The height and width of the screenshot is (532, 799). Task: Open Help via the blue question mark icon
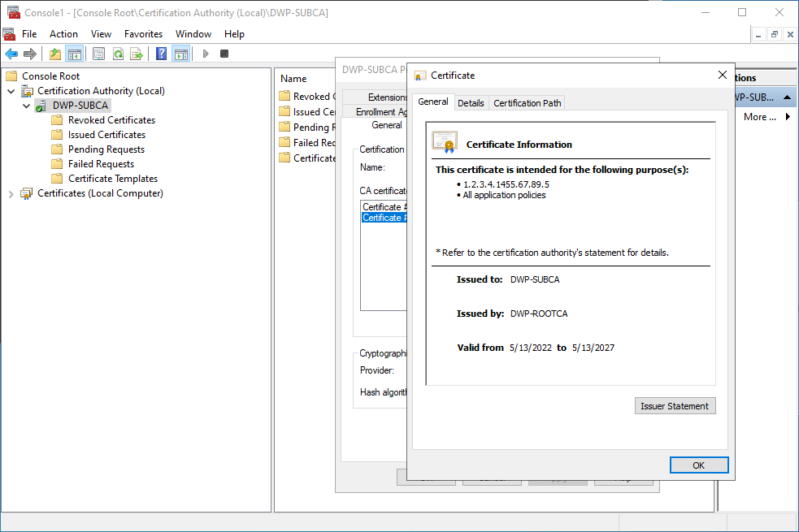161,54
